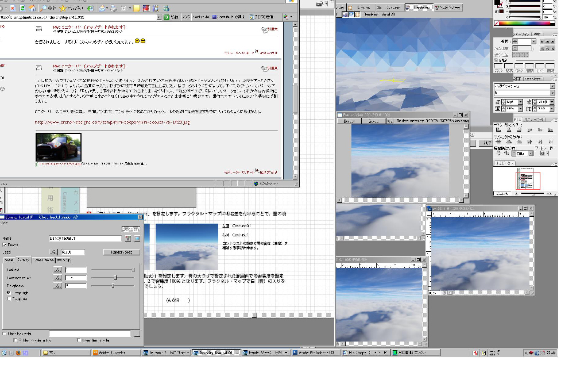Click the last align-objects icon in top row

tap(550, 130)
